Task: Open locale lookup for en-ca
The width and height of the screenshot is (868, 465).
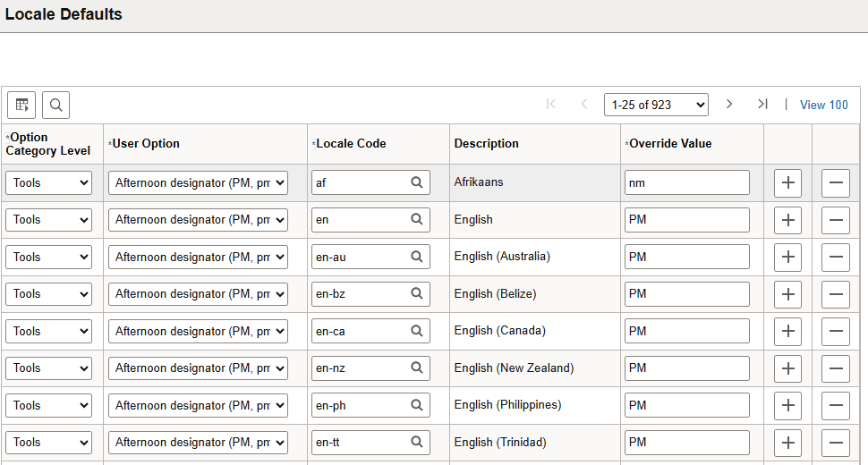Action: (417, 331)
